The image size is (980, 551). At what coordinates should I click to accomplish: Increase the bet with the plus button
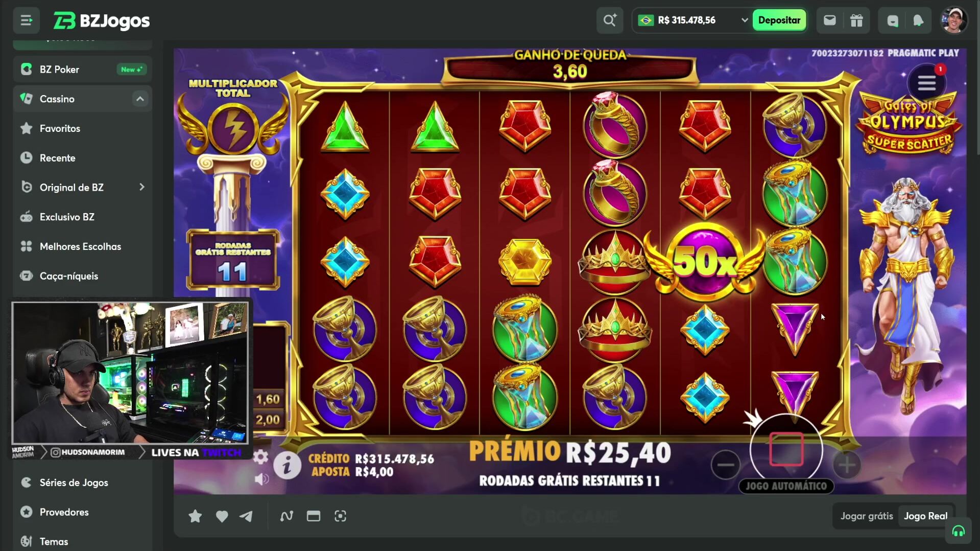[x=847, y=465]
